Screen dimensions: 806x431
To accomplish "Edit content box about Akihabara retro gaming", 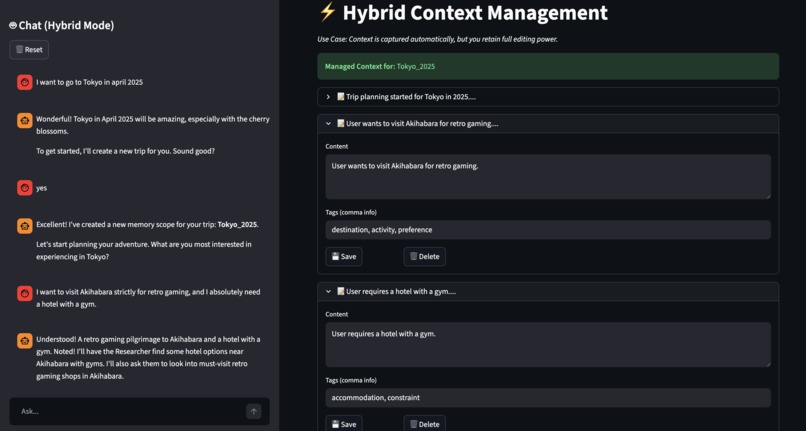I will [x=548, y=176].
